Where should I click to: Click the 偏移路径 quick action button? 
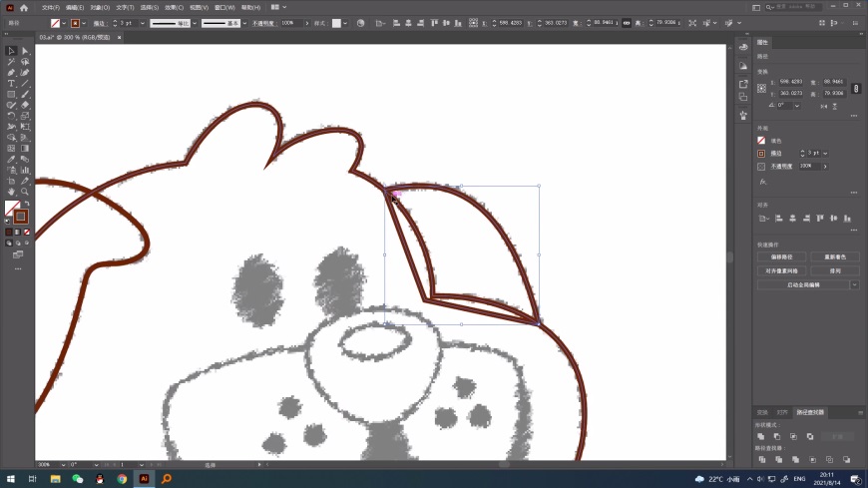click(x=781, y=257)
